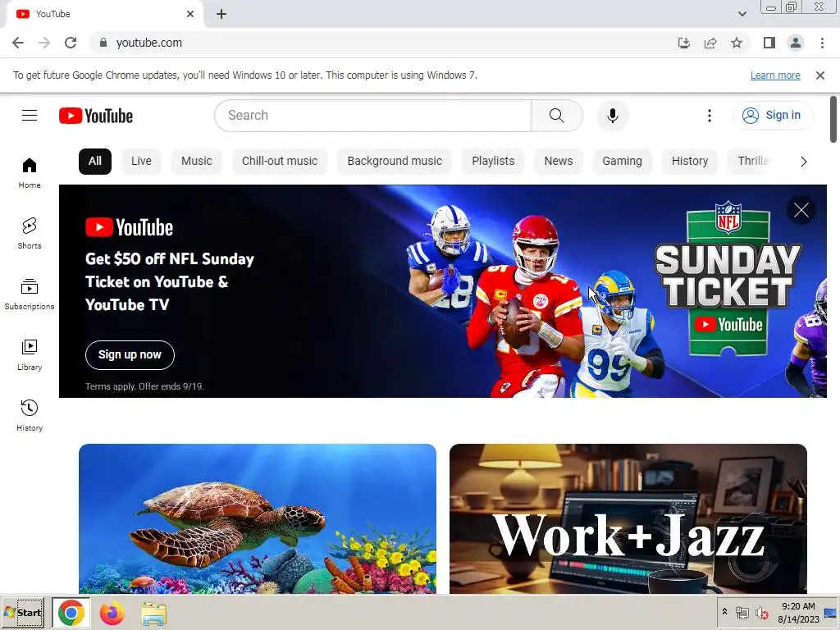Share this page icon in address bar
The height and width of the screenshot is (630, 840).
pyautogui.click(x=710, y=43)
